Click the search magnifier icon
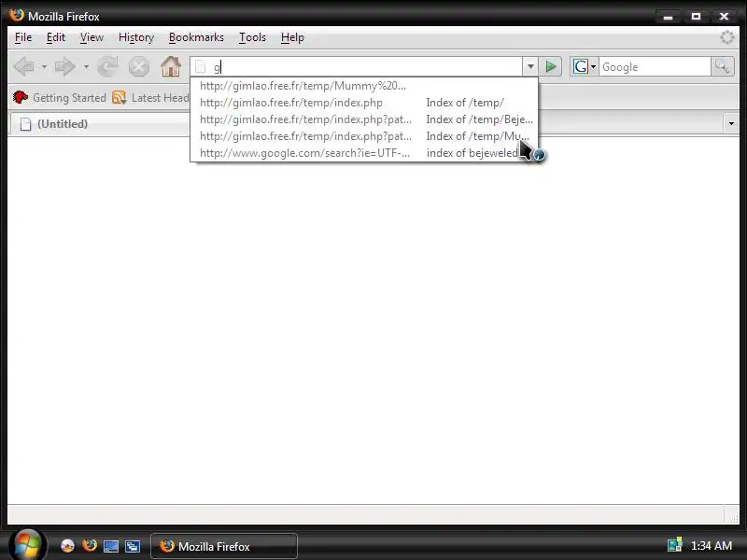The height and width of the screenshot is (560, 747). click(722, 66)
